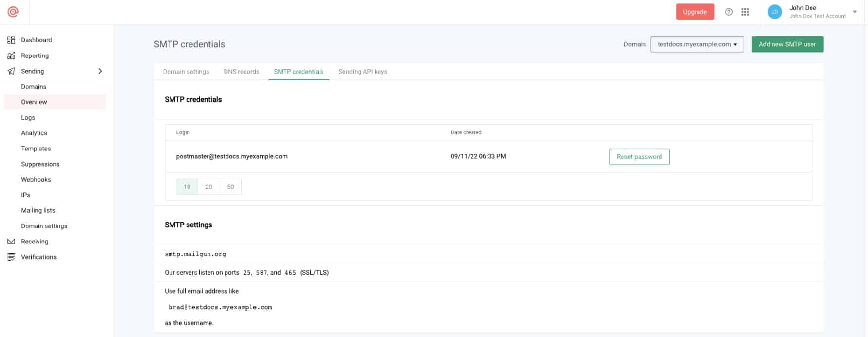This screenshot has width=868, height=337.
Task: Click the John Doe account name
Action: pyautogui.click(x=803, y=8)
